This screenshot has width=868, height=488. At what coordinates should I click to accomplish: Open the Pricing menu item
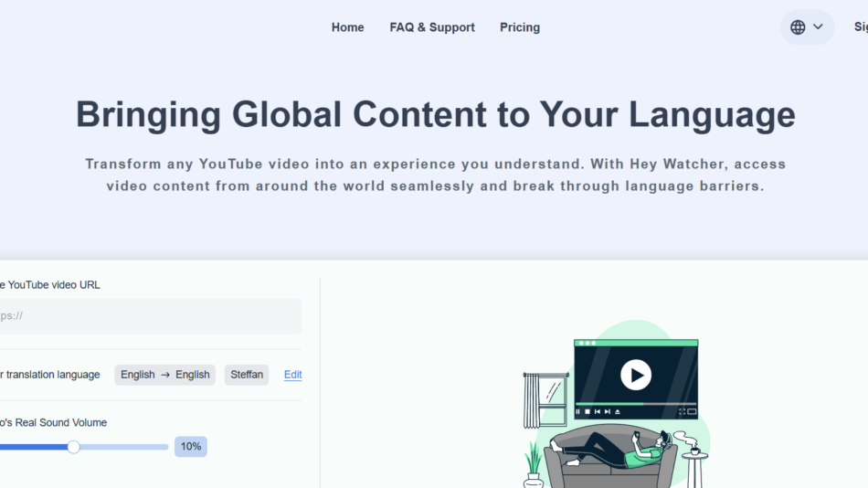pos(520,27)
